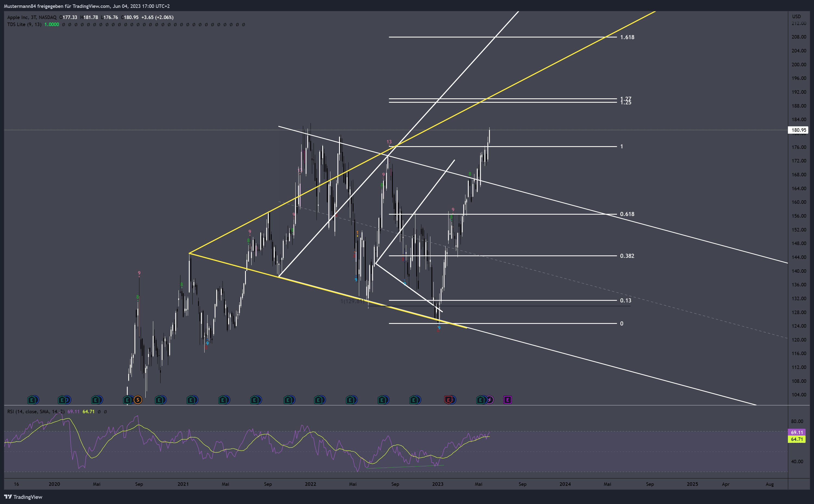Select the 1.618 Fibonacci level label

627,37
